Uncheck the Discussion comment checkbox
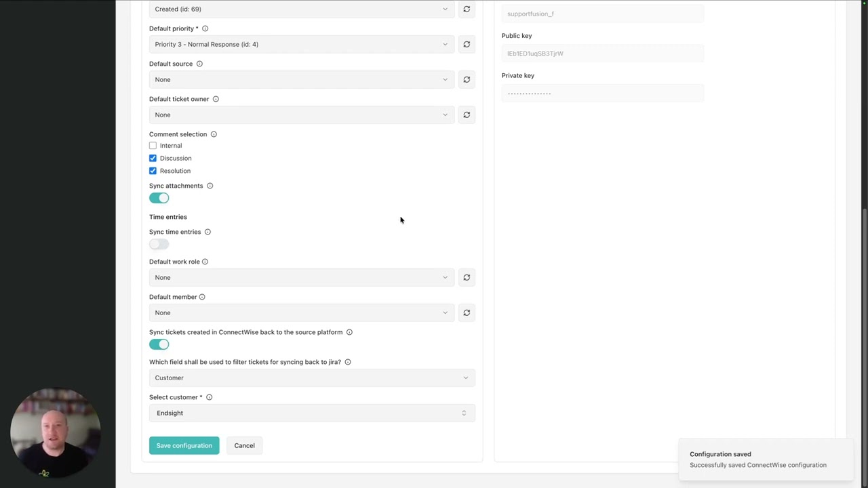Viewport: 868px width, 488px height. (x=153, y=158)
